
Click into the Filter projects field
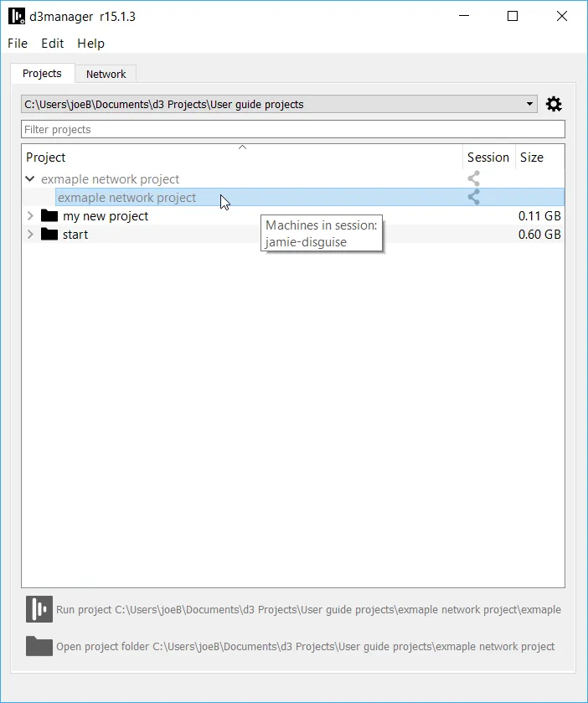coord(292,129)
